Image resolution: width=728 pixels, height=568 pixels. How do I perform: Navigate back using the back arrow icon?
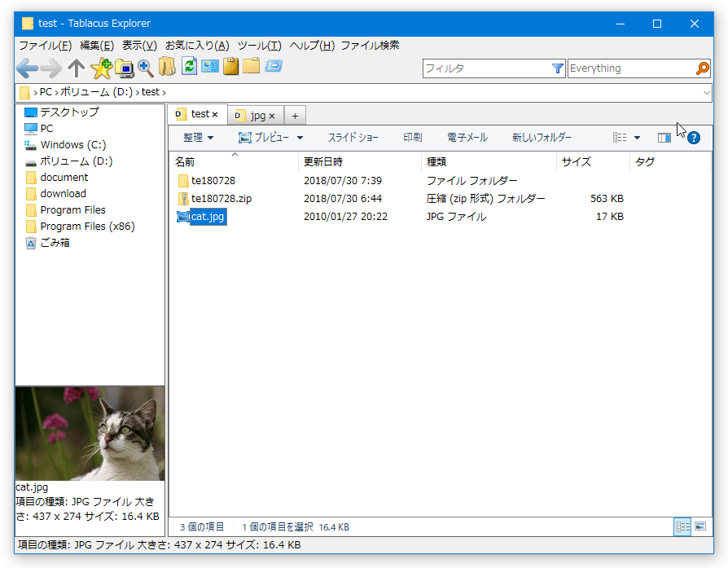[x=28, y=68]
